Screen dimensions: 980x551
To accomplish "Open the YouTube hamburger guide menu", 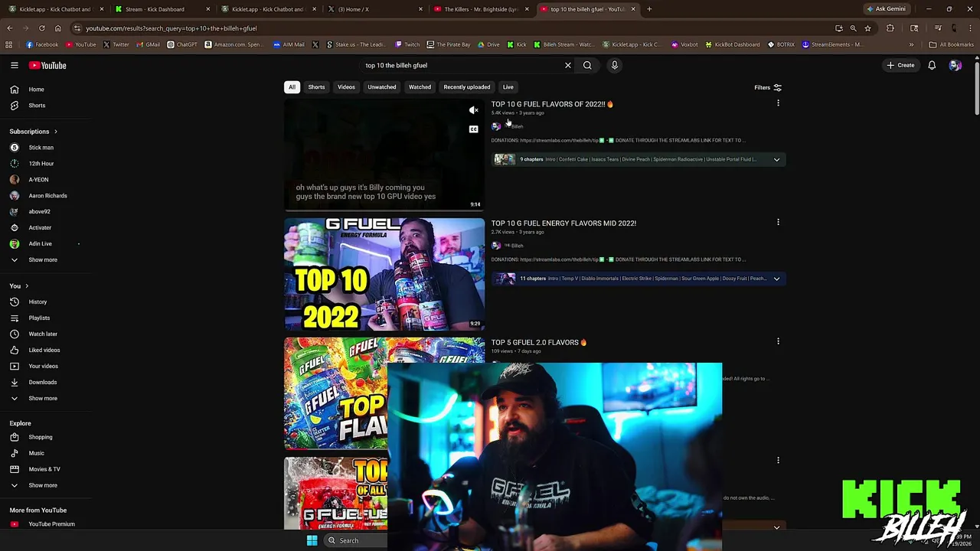I will pyautogui.click(x=15, y=65).
